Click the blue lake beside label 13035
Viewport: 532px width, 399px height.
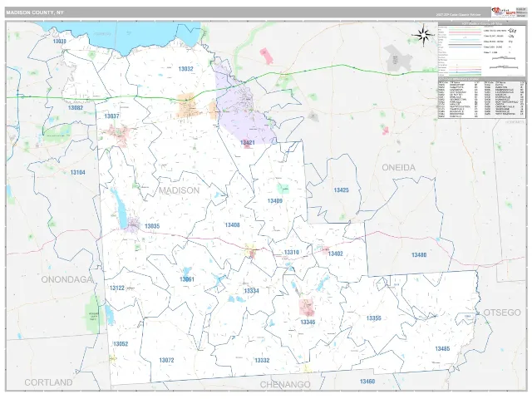click(121, 209)
